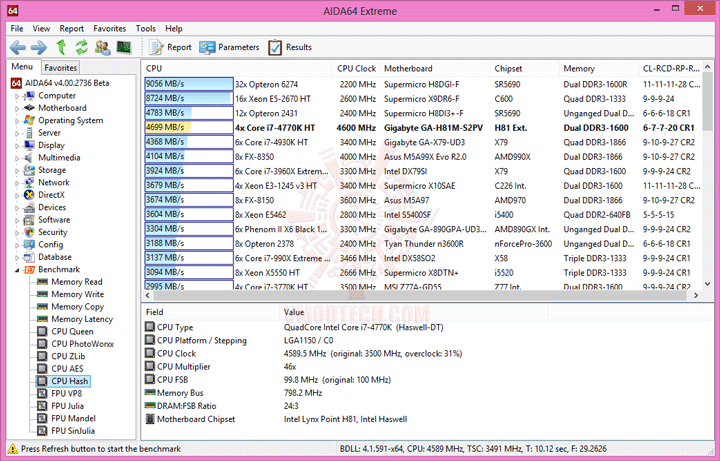720x461 pixels.
Task: Click the Refresh toolbar icon
Action: 82,47
